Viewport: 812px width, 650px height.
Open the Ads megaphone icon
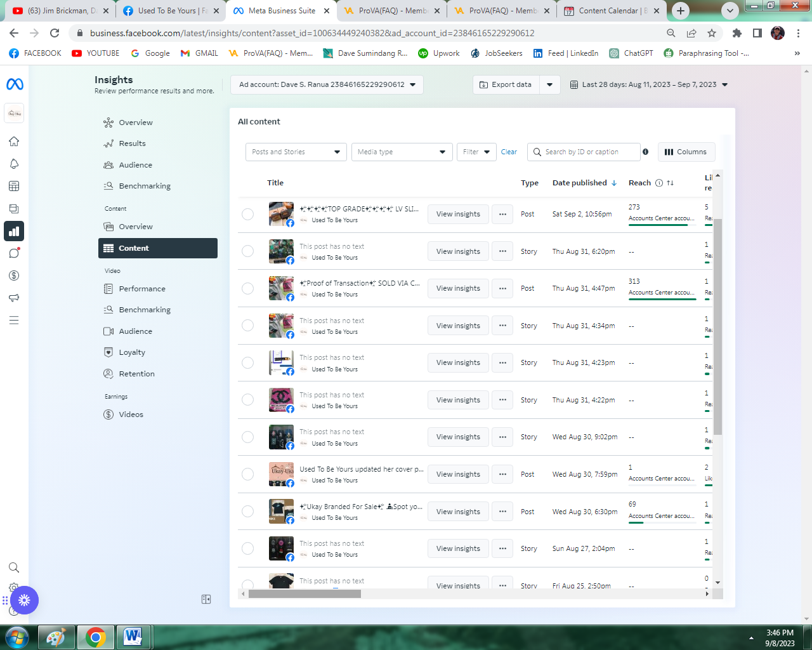[14, 297]
